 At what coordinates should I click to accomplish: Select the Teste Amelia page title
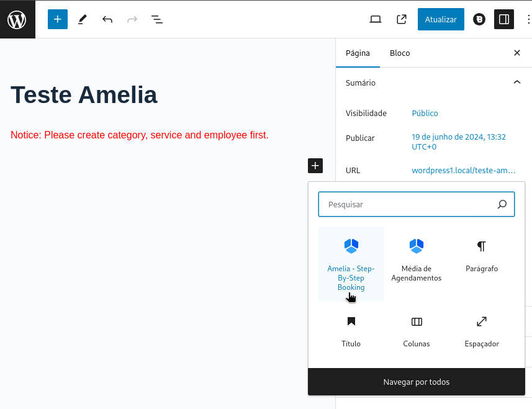(84, 94)
